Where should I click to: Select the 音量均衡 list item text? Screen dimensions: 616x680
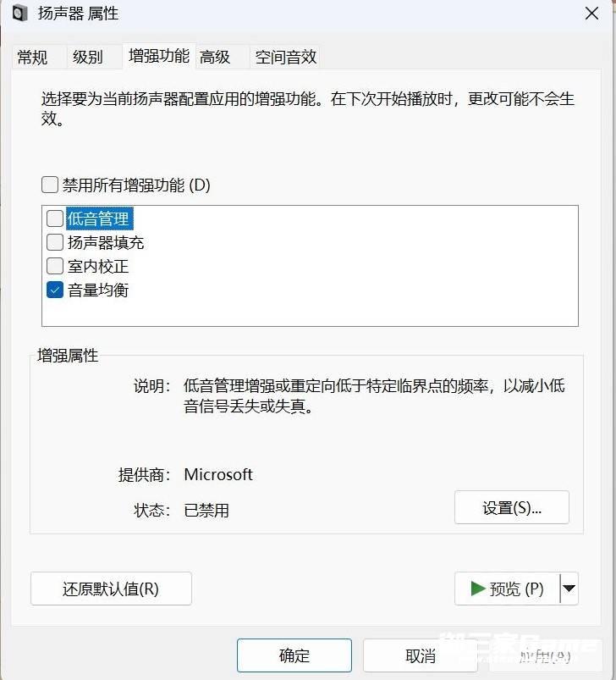[x=98, y=290]
